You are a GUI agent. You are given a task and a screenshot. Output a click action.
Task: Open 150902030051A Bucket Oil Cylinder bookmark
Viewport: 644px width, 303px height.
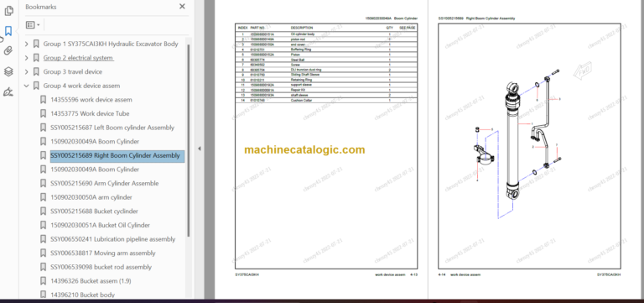[x=101, y=225]
